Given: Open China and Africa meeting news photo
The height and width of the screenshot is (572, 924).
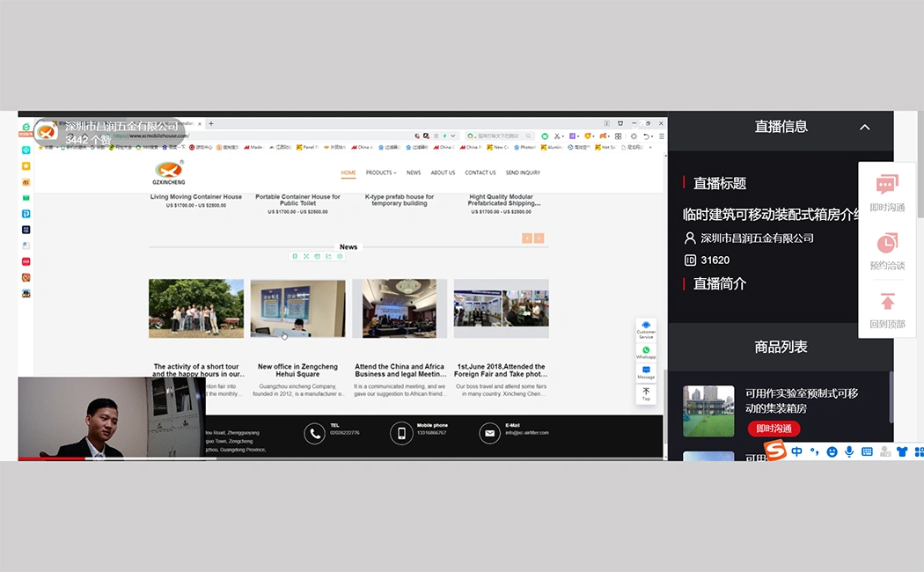Looking at the screenshot, I should 400,308.
